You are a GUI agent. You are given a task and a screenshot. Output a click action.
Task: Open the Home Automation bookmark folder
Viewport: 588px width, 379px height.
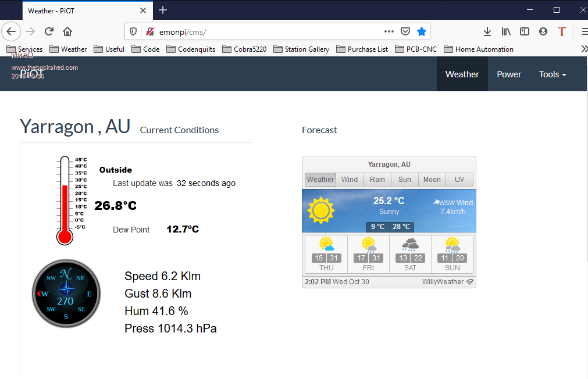click(x=479, y=49)
